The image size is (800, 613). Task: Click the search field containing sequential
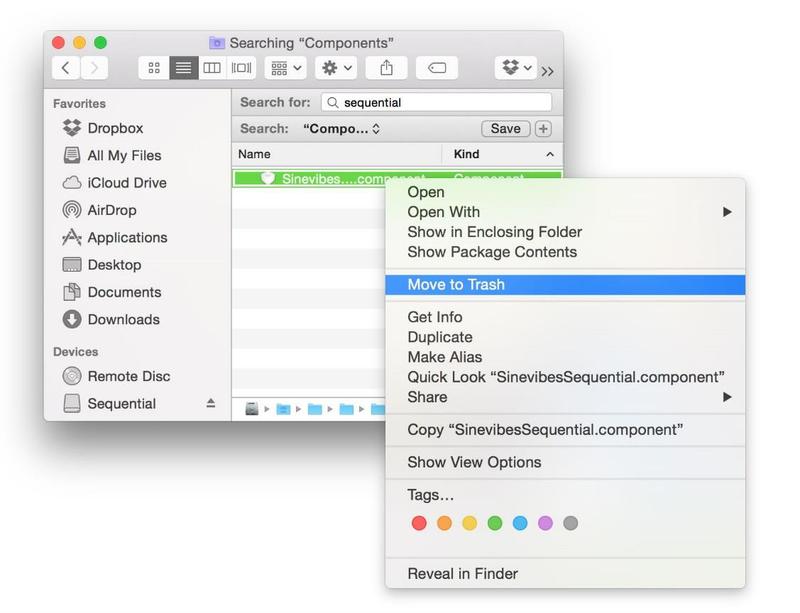[437, 103]
